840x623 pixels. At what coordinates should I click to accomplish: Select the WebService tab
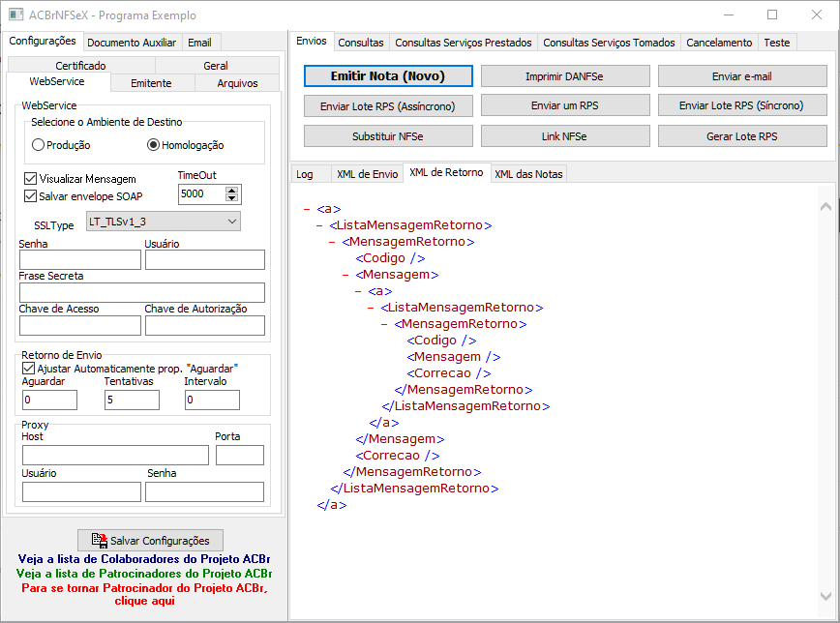(57, 81)
